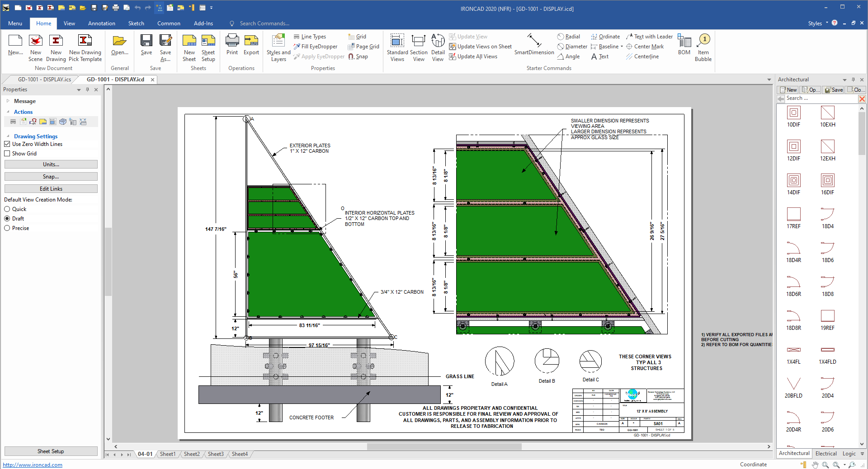Image resolution: width=868 pixels, height=469 pixels.
Task: Click the catalog Search field
Action: click(x=821, y=98)
